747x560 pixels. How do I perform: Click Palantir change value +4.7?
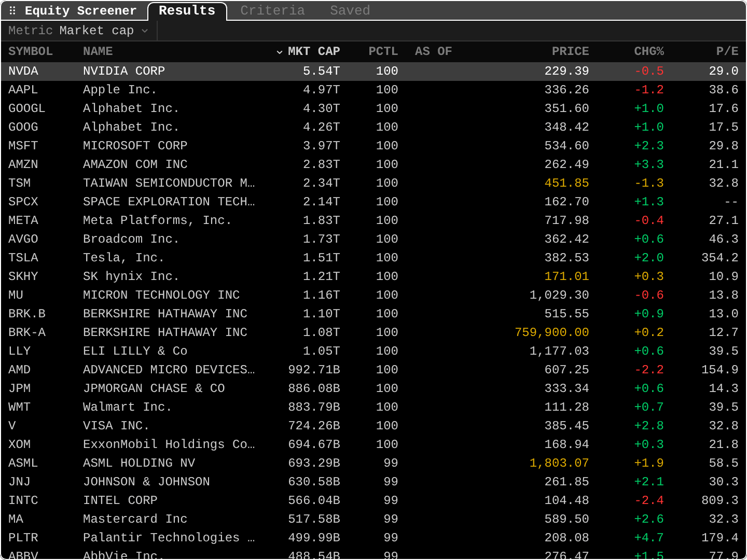(649, 538)
